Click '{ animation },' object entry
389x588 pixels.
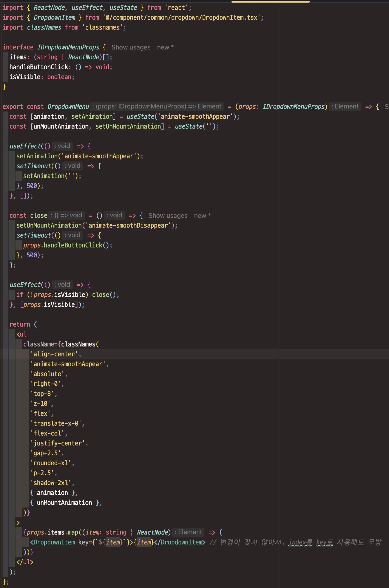click(x=54, y=493)
